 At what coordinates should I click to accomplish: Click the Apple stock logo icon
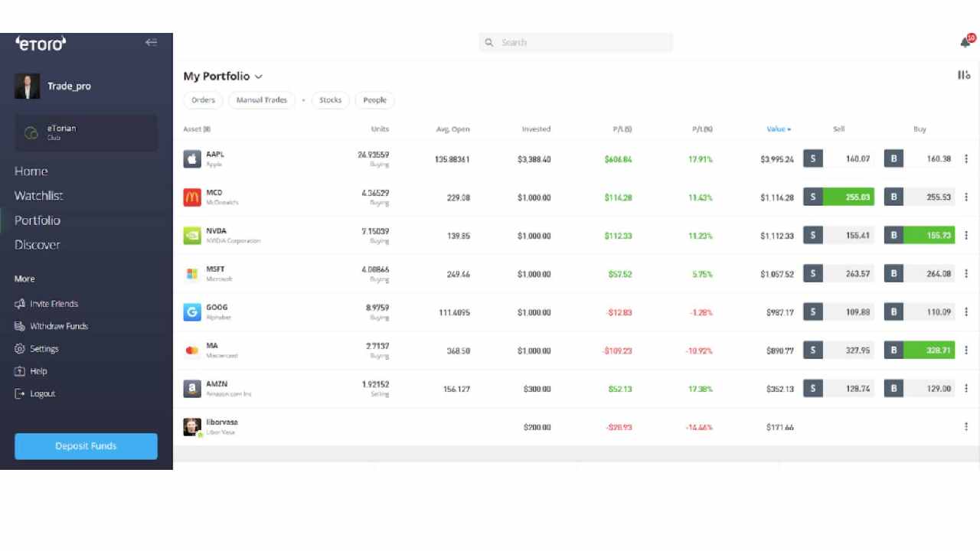point(192,159)
